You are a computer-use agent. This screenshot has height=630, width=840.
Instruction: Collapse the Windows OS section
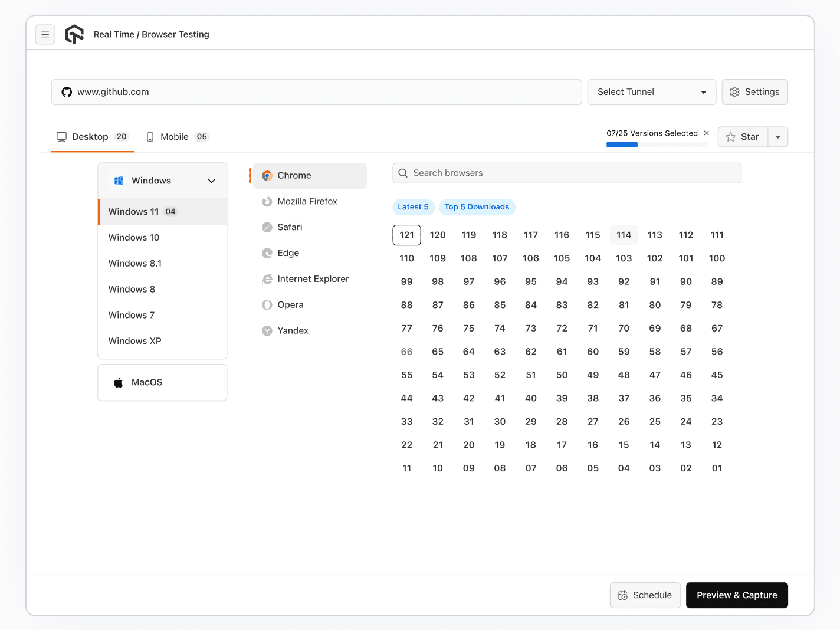coord(211,181)
